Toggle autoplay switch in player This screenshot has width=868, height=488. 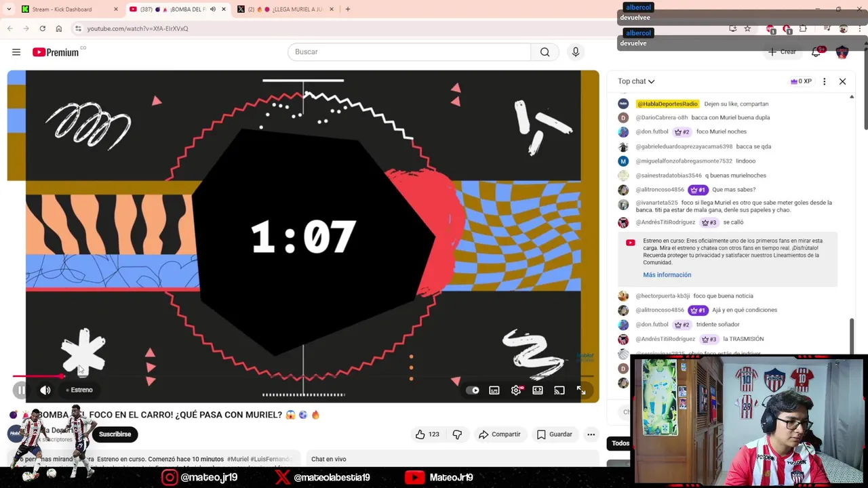tap(473, 390)
